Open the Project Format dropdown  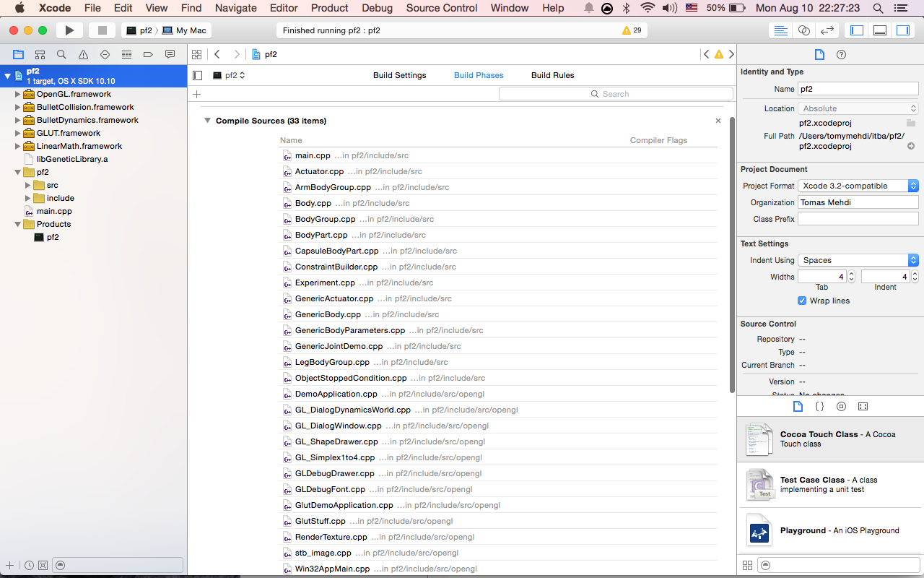[858, 186]
